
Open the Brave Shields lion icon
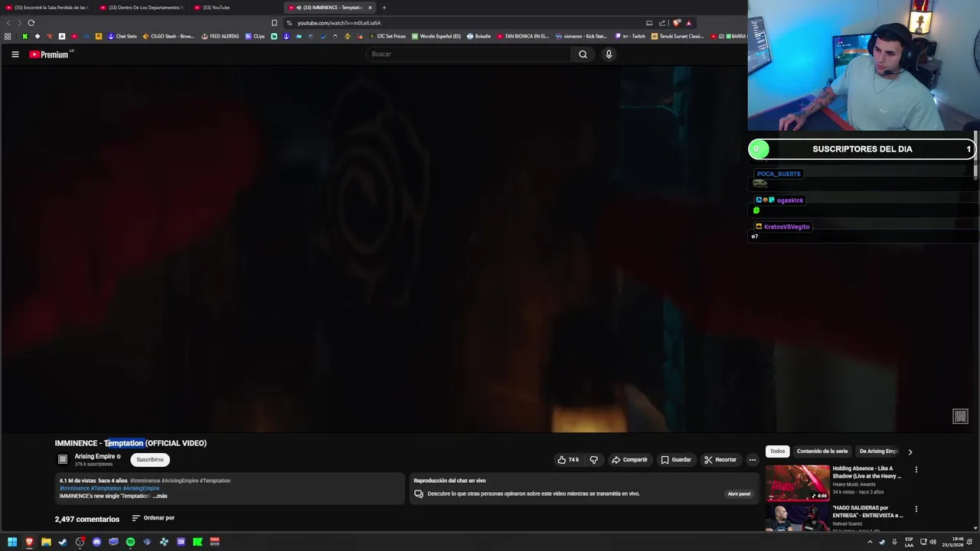click(677, 23)
